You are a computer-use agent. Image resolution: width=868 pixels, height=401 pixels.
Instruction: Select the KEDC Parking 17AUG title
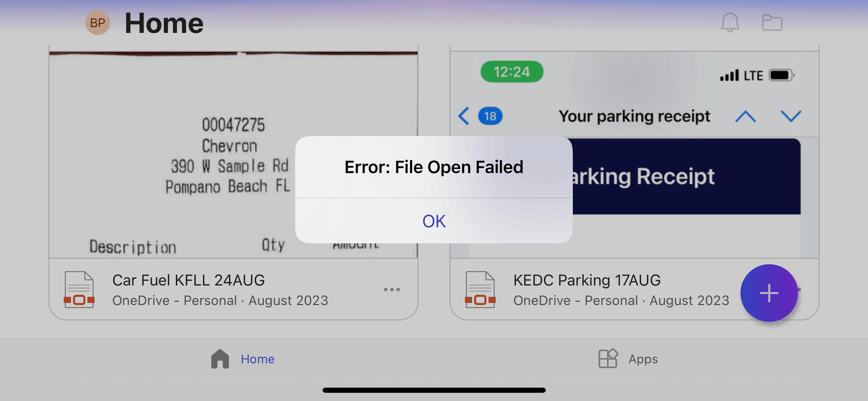pyautogui.click(x=587, y=280)
